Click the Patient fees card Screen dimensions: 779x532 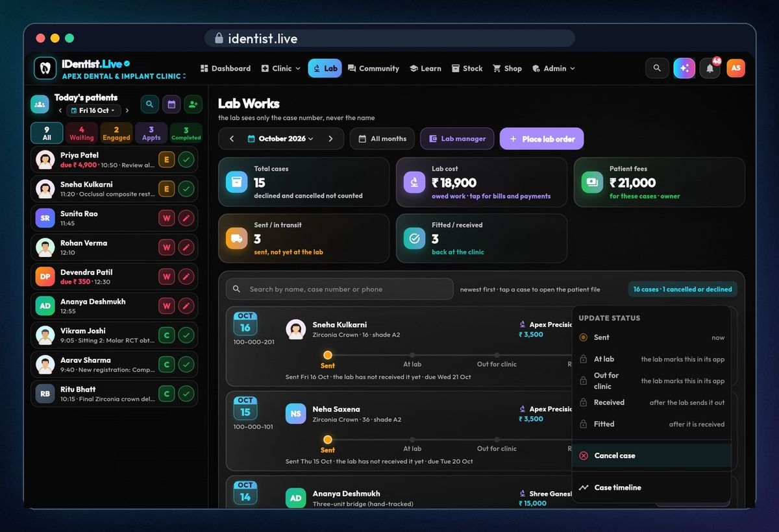pyautogui.click(x=660, y=182)
